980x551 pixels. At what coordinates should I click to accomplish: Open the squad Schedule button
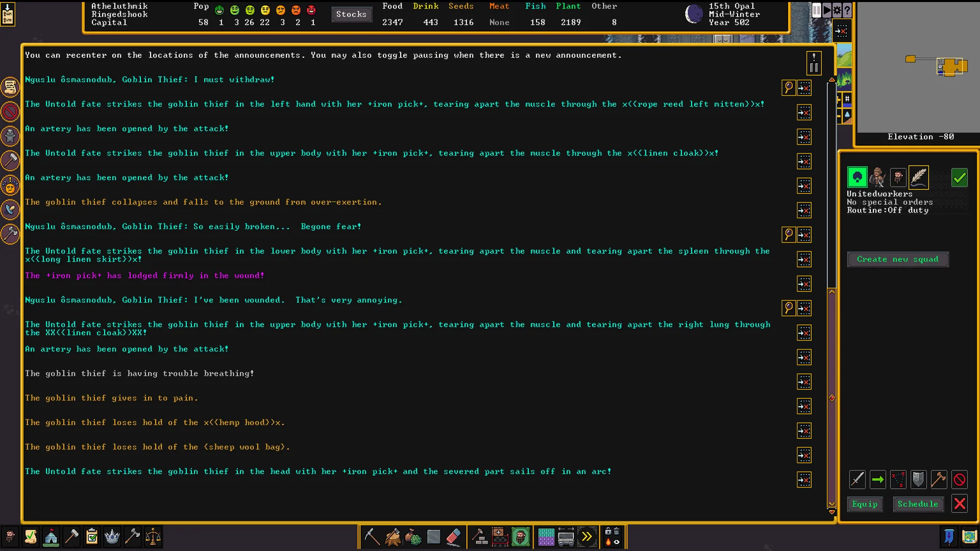pos(918,504)
